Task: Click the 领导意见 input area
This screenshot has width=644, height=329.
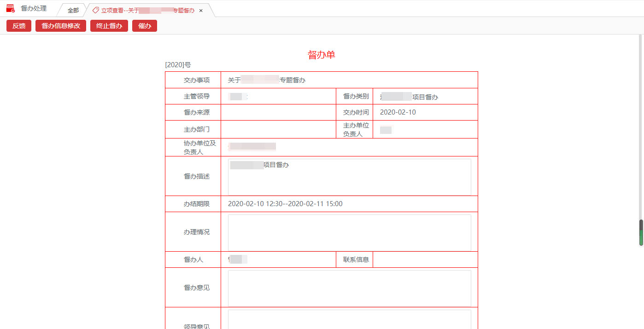Action: pos(349,320)
